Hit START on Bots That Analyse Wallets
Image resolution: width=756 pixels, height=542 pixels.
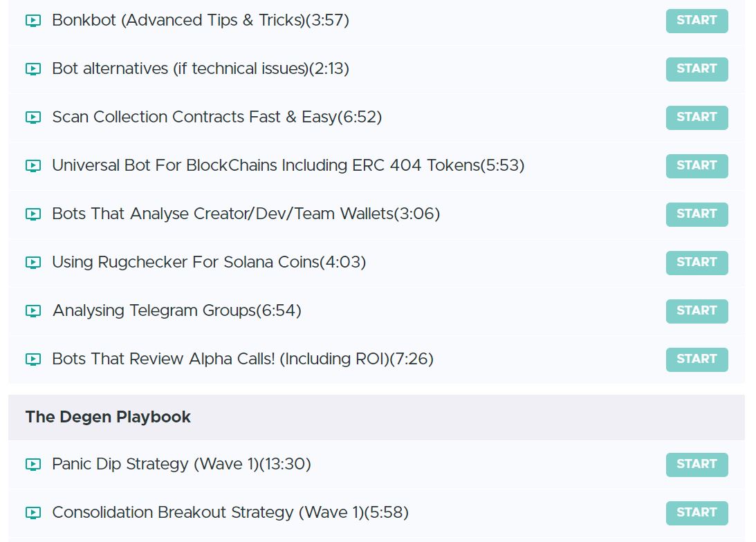[697, 214]
